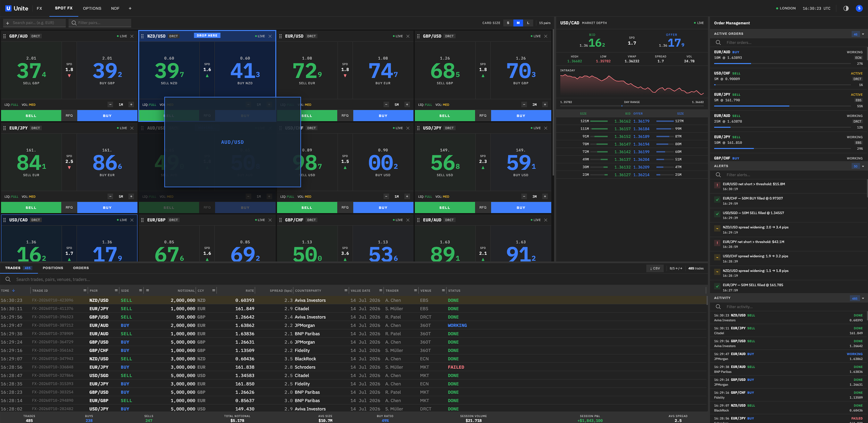Click EUR/AUD BUY order progress bar
The image size is (868, 423).
pos(783,64)
